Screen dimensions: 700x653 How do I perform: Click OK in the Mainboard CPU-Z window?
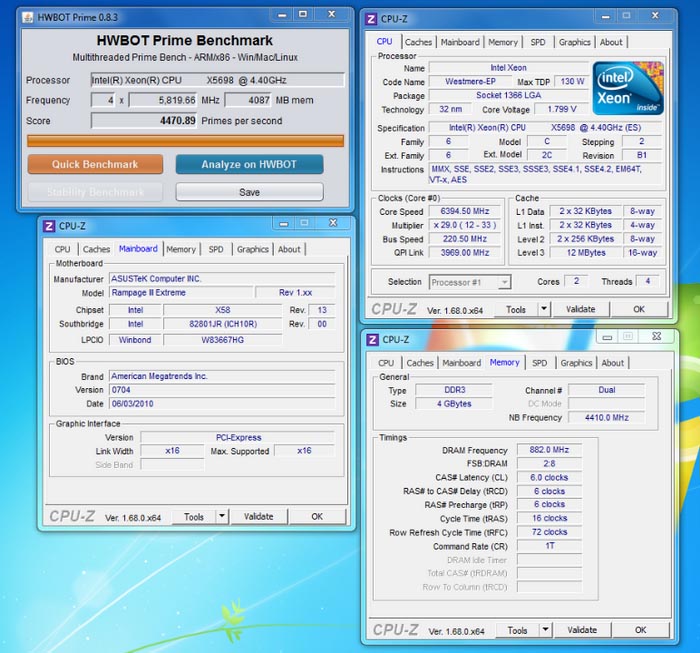coord(317,516)
